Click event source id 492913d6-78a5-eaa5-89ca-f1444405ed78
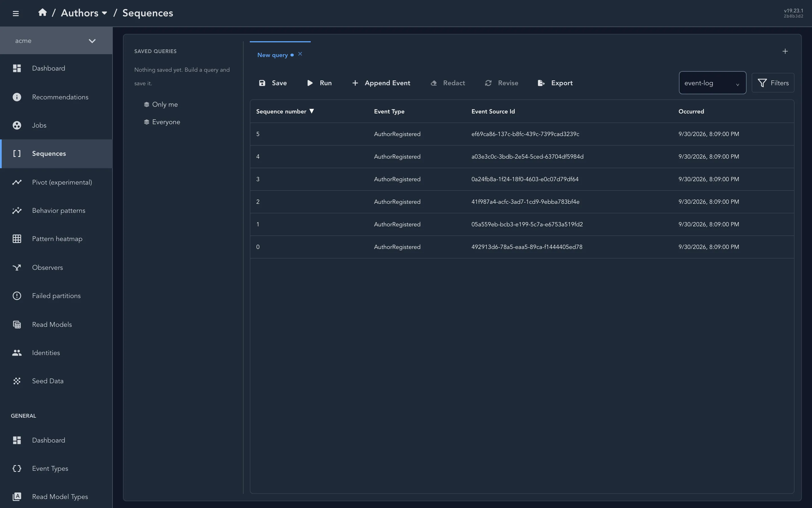Screen dimensions: 812x508 (527, 247)
